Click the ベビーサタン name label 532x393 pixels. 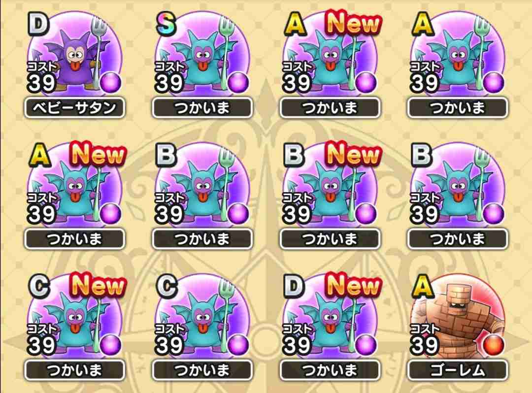[75, 108]
